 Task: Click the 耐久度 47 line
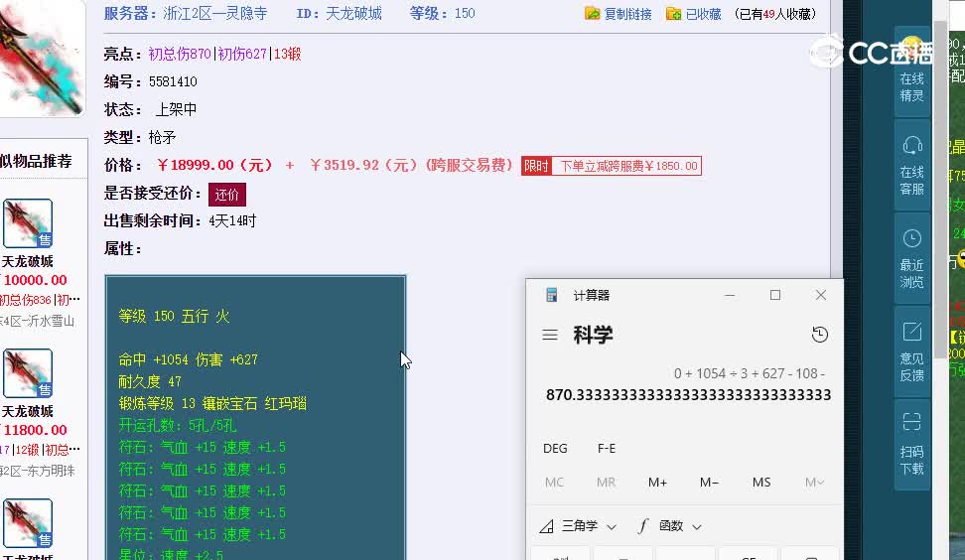click(150, 381)
